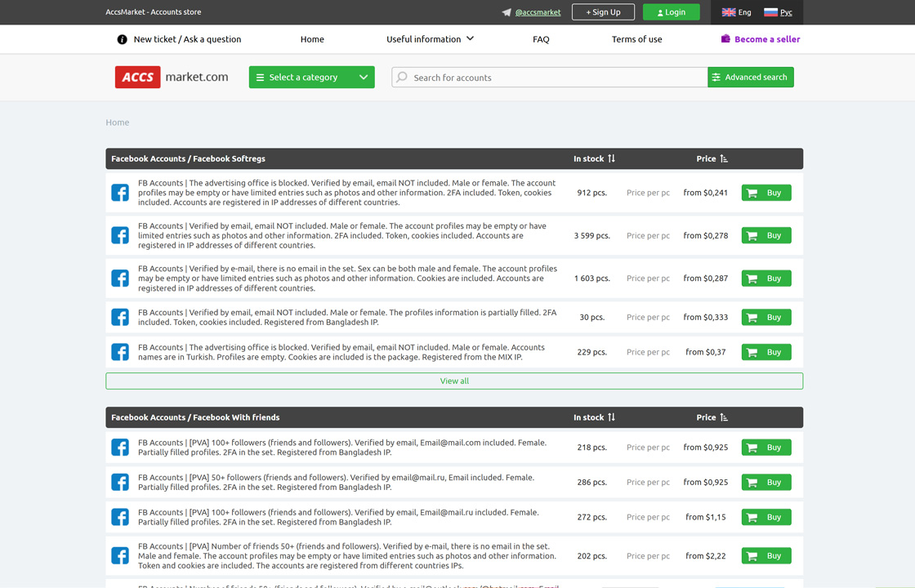This screenshot has height=588, width=915.
Task: Click the Facebook Accounts / Facebook With friends heading
Action: tap(195, 417)
